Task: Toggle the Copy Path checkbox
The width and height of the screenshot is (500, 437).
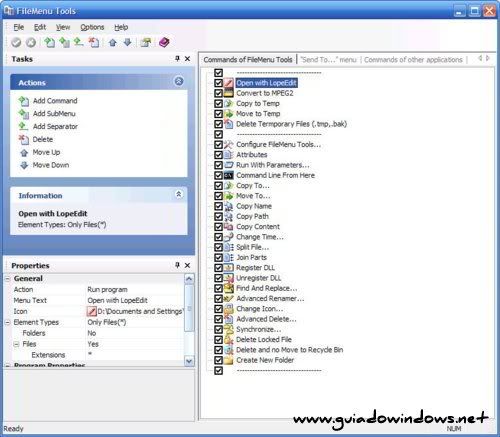Action: click(218, 216)
